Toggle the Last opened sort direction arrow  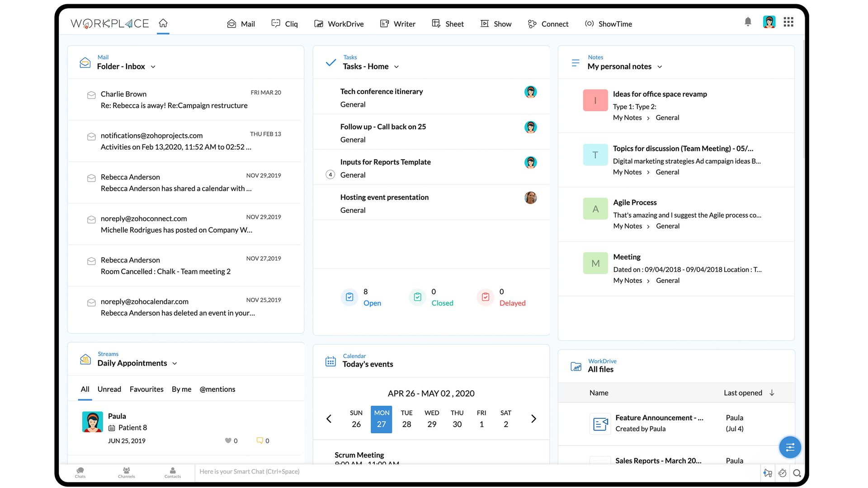tap(772, 393)
